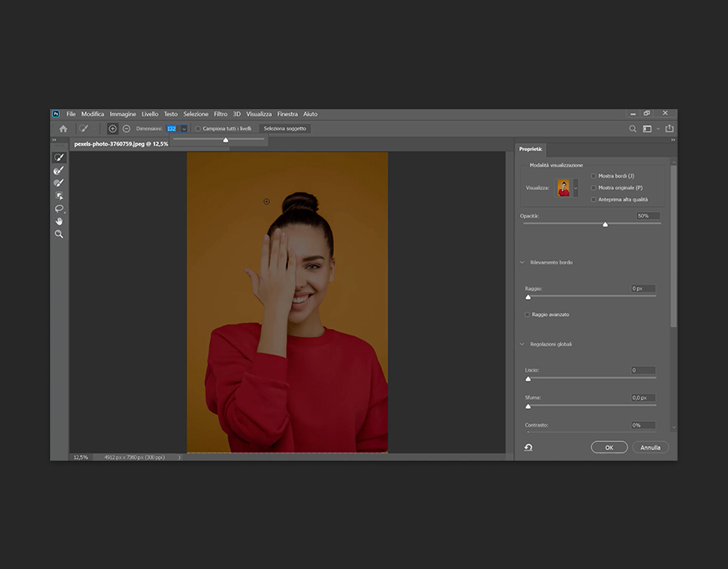Click the Home icon in the options bar
This screenshot has height=569, width=728.
(63, 129)
